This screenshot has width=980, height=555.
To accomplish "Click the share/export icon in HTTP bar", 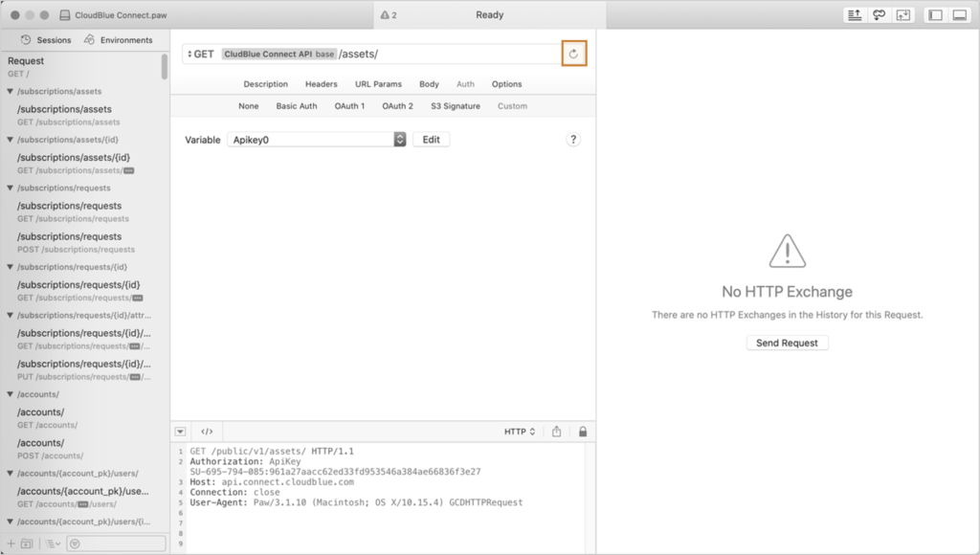I will tap(556, 432).
